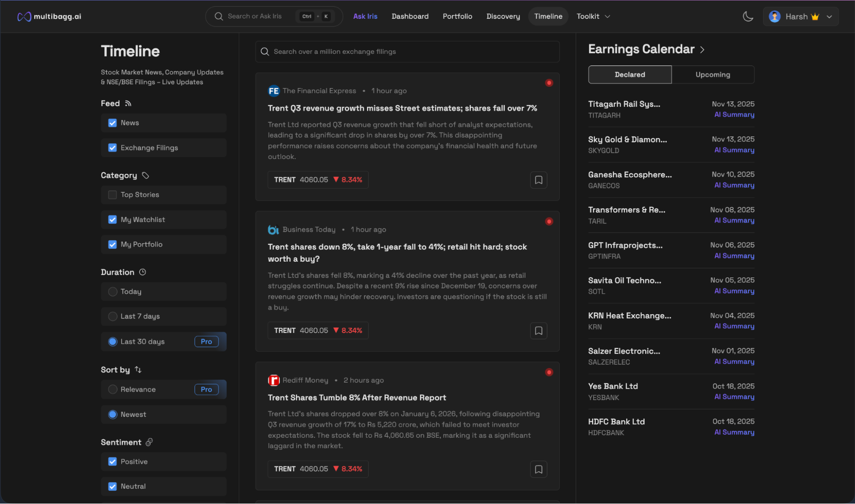Click the TRENT stock price chip
This screenshot has height=504, width=855.
[x=318, y=180]
